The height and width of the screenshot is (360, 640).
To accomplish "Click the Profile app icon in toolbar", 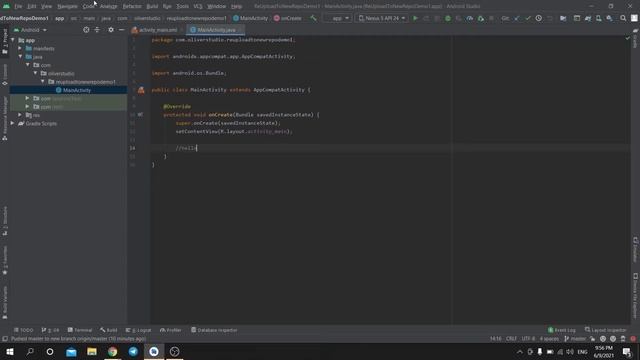I will (x=470, y=18).
